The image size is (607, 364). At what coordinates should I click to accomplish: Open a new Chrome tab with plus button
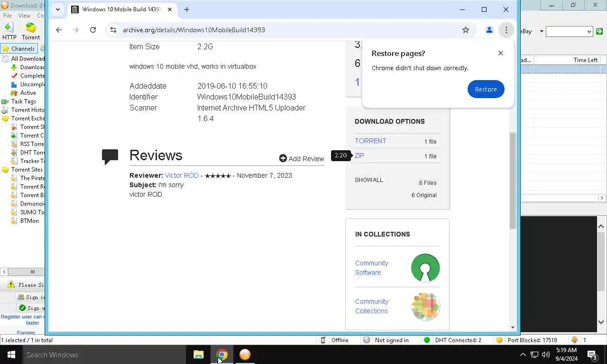[187, 9]
